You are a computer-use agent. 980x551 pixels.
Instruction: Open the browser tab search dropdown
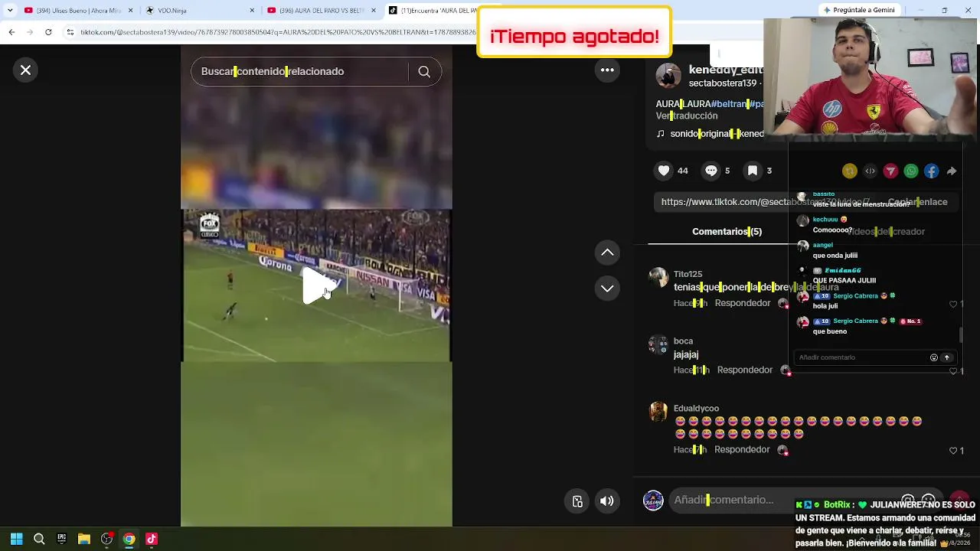[x=10, y=11]
